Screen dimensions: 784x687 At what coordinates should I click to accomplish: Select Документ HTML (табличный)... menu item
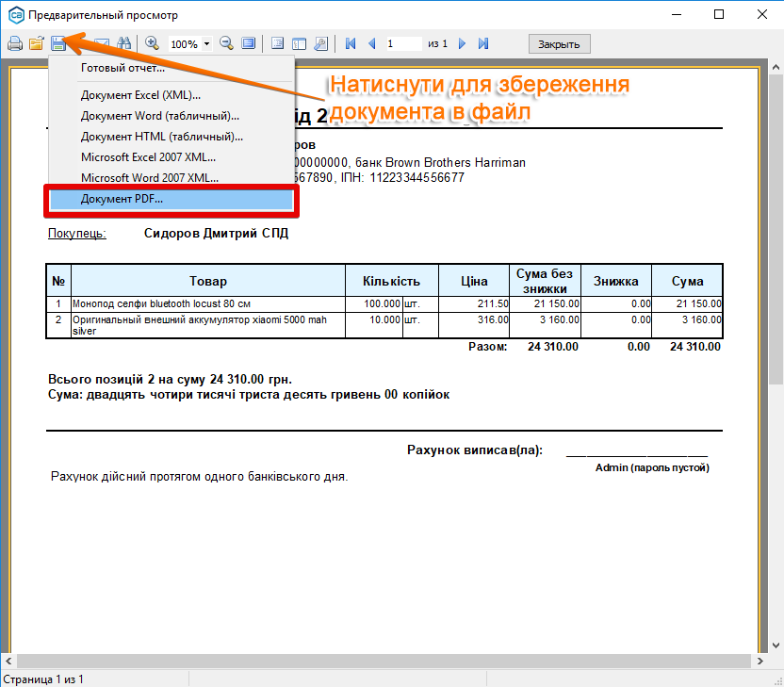[x=171, y=137]
